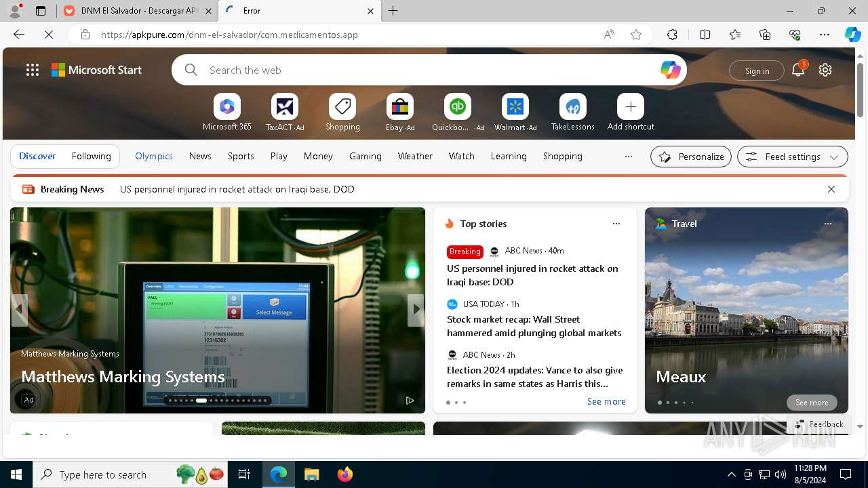This screenshot has height=488, width=868.
Task: Open Top stories card options menu
Action: (x=616, y=224)
